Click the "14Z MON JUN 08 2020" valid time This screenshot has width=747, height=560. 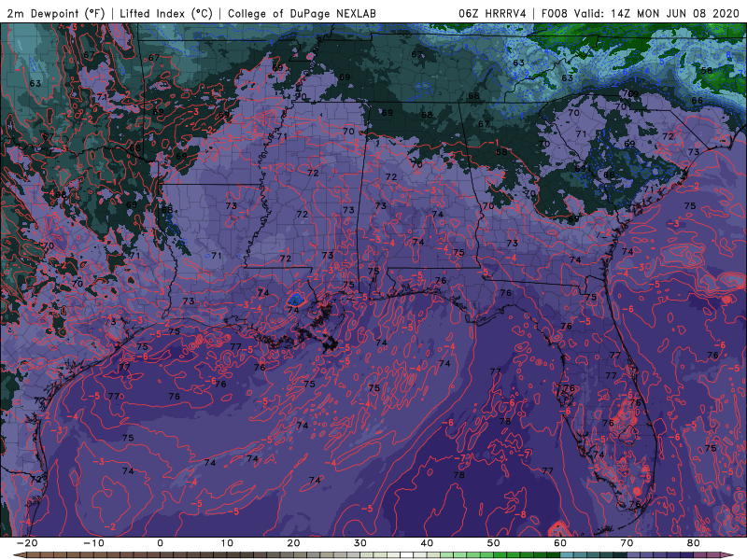click(676, 13)
